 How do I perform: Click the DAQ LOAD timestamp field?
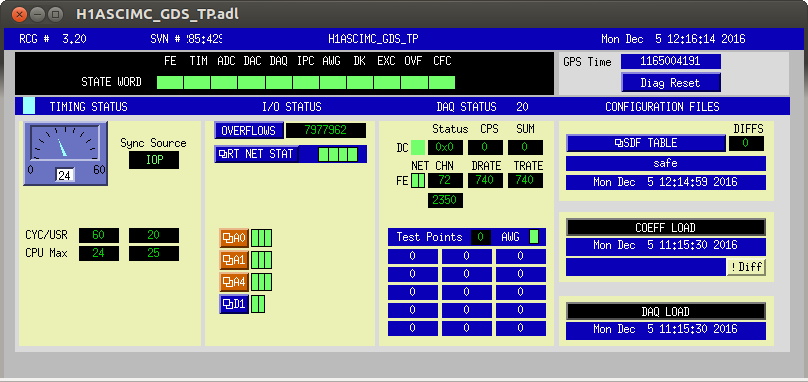(x=665, y=330)
